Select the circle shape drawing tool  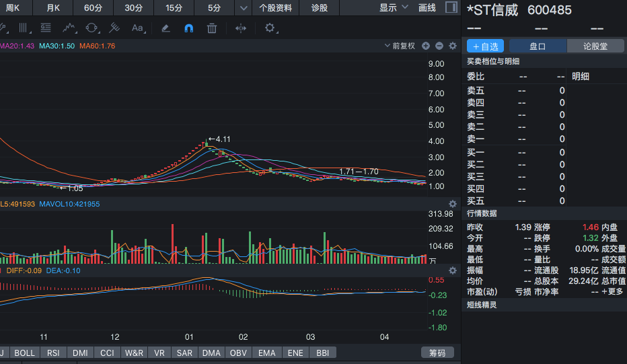[x=91, y=28]
